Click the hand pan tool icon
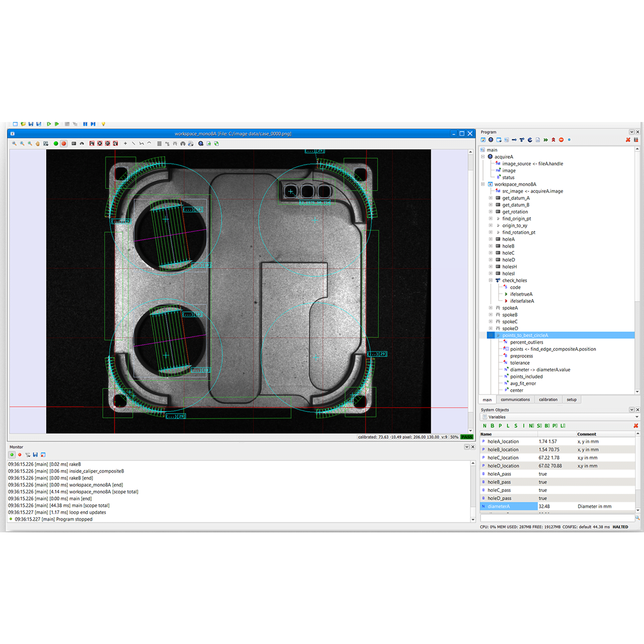The image size is (644, 644). (38, 144)
